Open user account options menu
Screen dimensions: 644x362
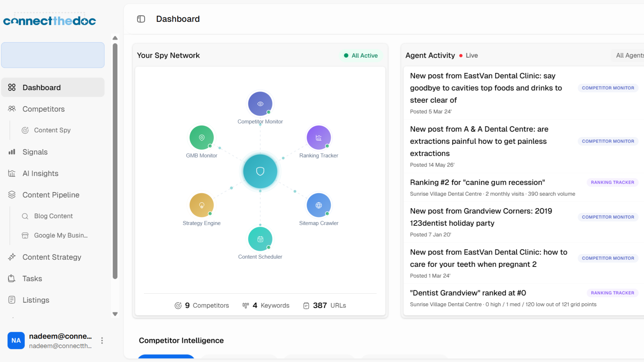[x=102, y=341]
